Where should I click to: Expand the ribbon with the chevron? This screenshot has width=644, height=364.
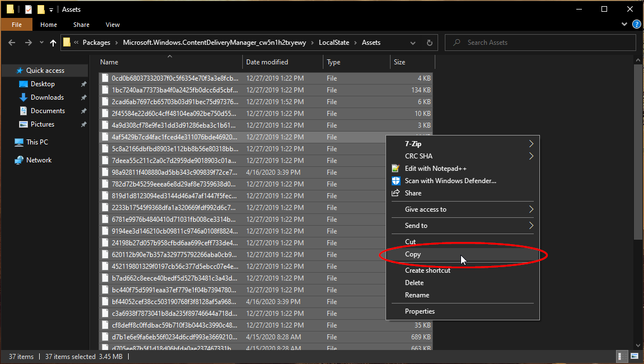[625, 25]
